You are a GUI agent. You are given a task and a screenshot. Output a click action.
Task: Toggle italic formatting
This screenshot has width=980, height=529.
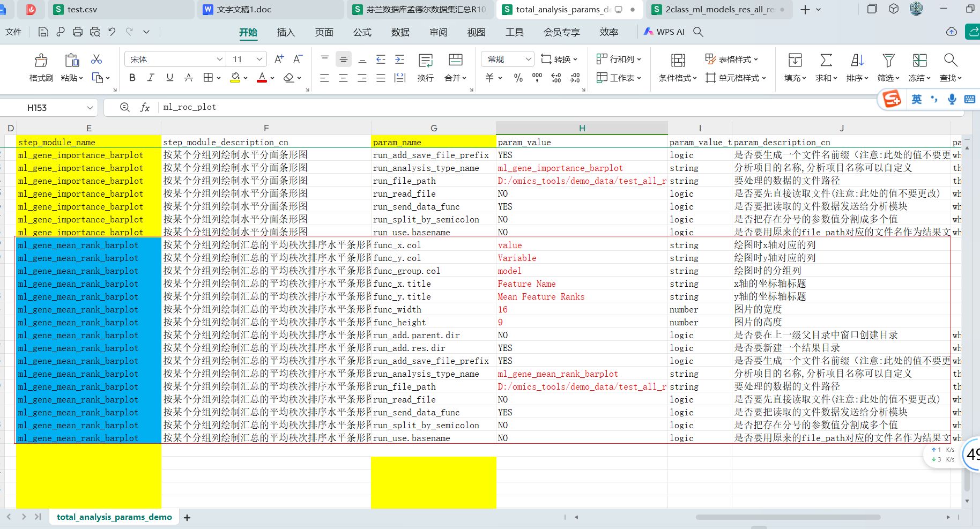coord(151,78)
